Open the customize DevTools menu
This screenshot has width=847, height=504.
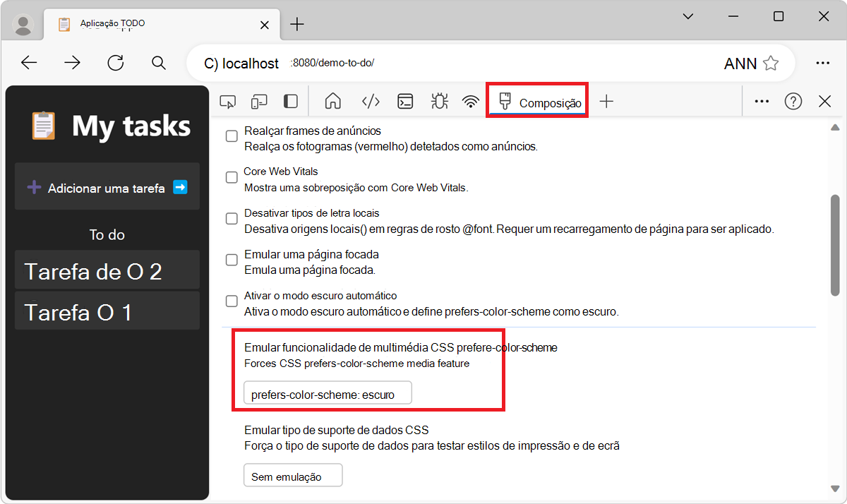coord(761,101)
